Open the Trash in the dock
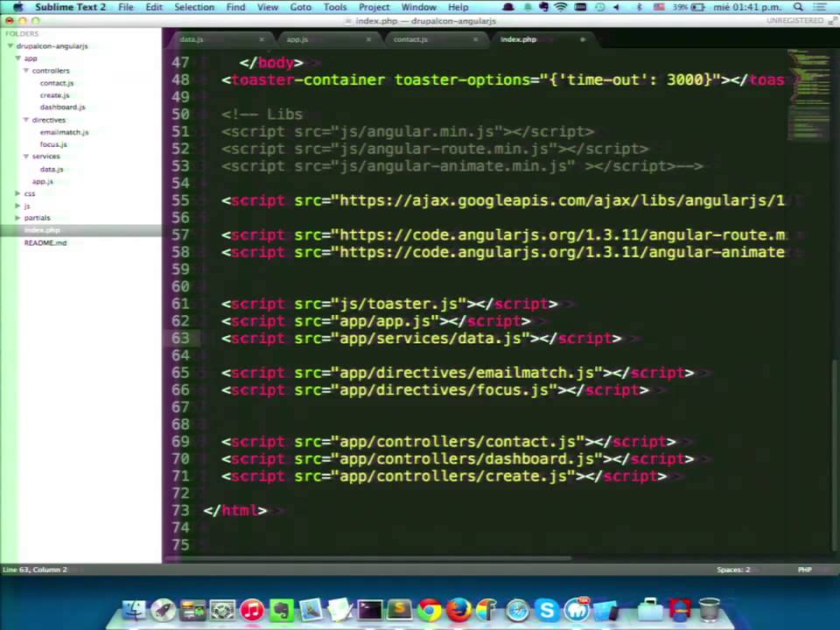Viewport: 840px width, 630px height. pyautogui.click(x=710, y=610)
